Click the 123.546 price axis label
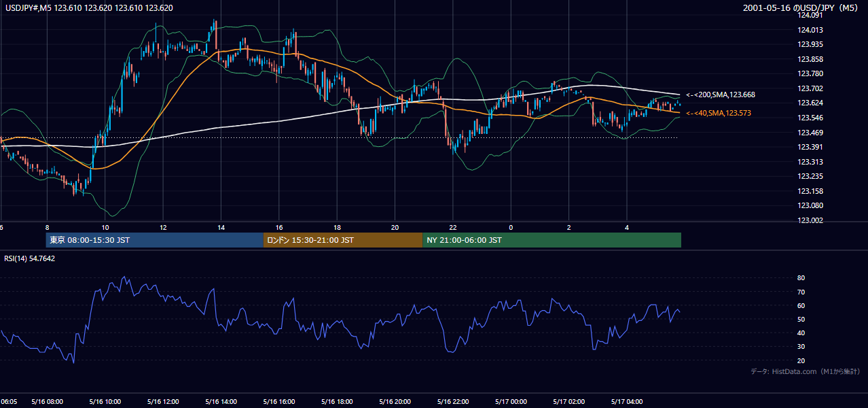868x408 pixels. 810,118
